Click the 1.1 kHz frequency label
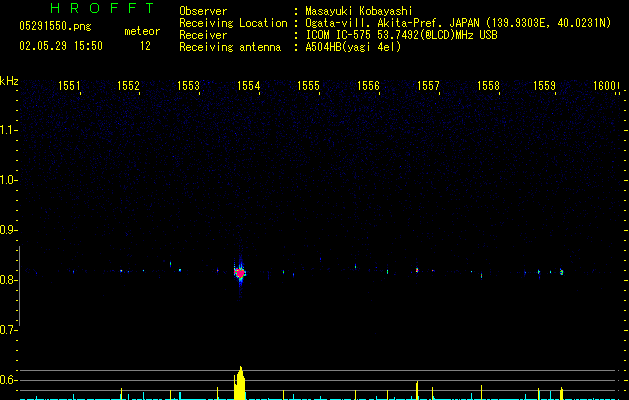The image size is (629, 400). (x=8, y=130)
